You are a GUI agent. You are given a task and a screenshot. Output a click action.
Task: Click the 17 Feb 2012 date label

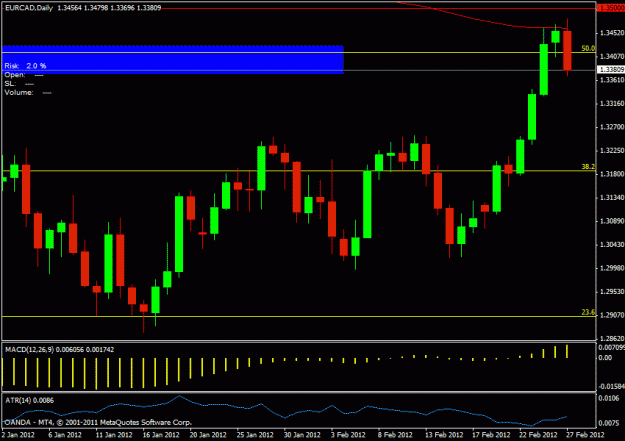490,435
